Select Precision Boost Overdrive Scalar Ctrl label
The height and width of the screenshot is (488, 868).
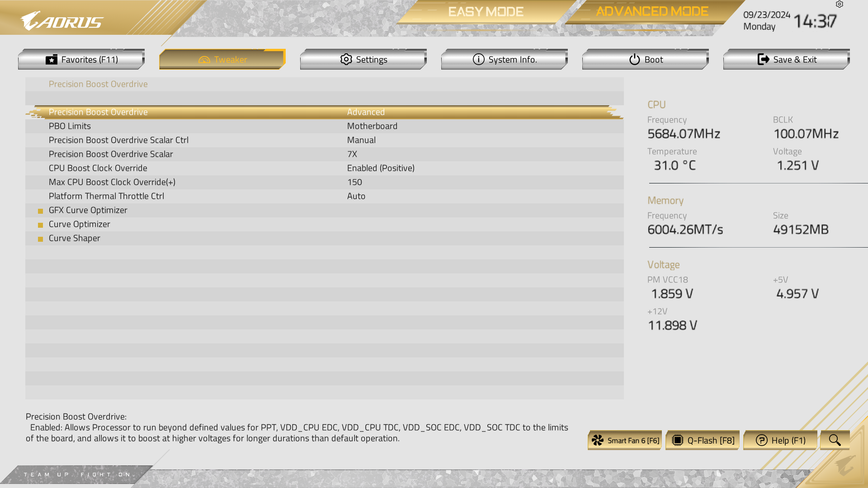click(x=118, y=140)
